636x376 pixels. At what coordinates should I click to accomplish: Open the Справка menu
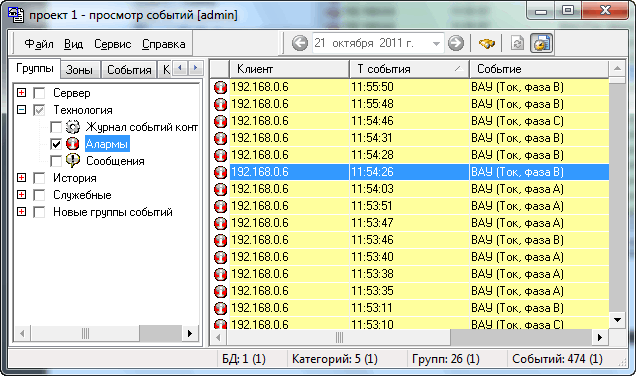163,44
